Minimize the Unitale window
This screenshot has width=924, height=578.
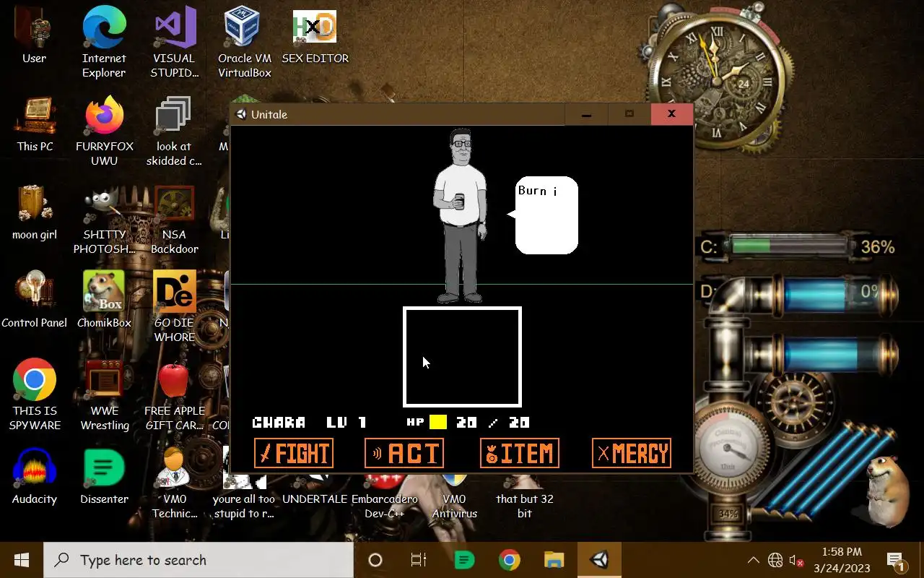[586, 114]
